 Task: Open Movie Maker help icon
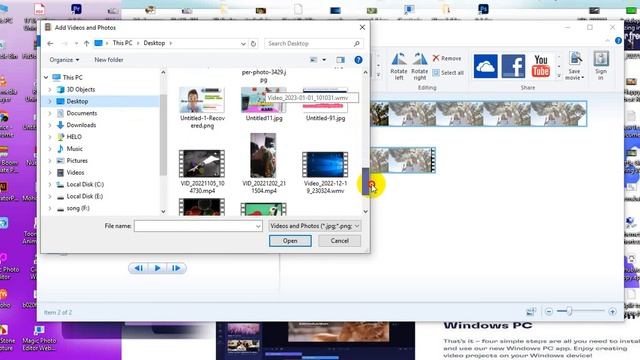tap(618, 40)
